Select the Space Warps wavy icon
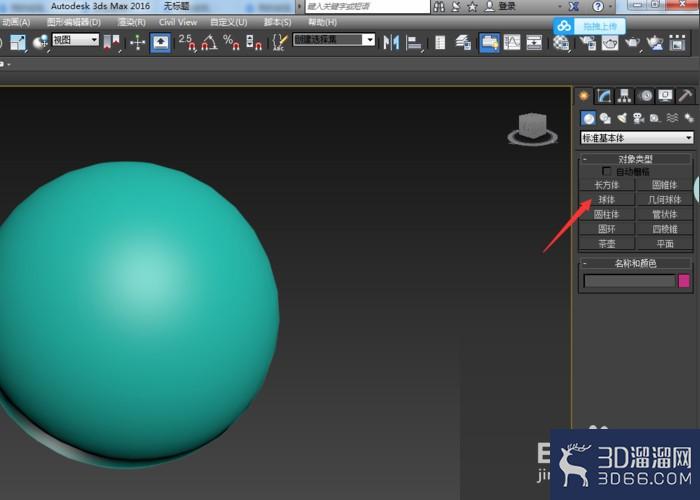The width and height of the screenshot is (700, 500). pos(672,118)
